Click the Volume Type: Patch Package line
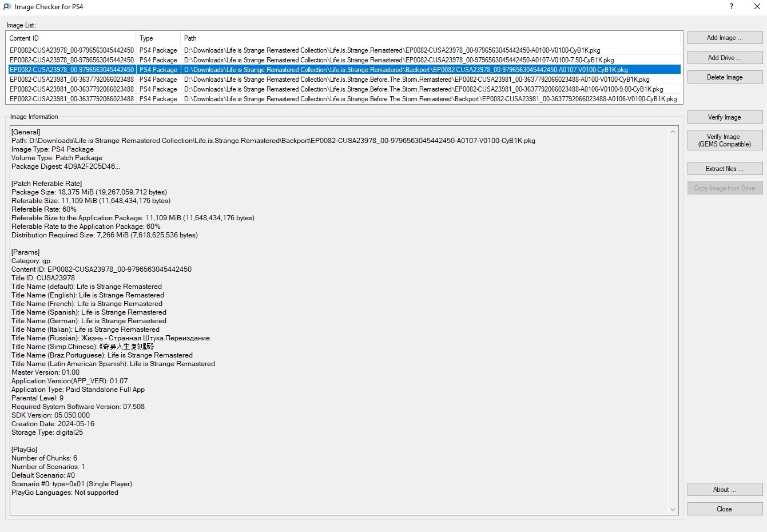The height and width of the screenshot is (532, 767). point(57,158)
